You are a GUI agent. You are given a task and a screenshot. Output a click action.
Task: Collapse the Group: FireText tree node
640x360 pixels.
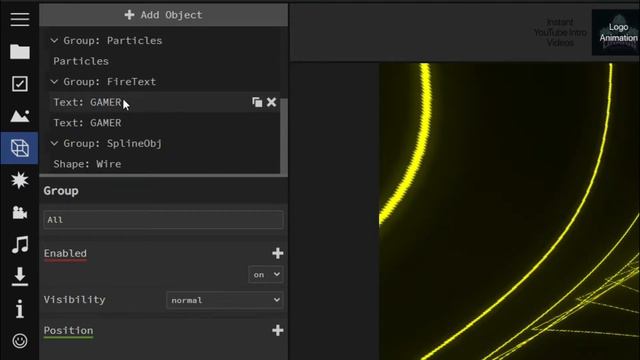tap(54, 82)
